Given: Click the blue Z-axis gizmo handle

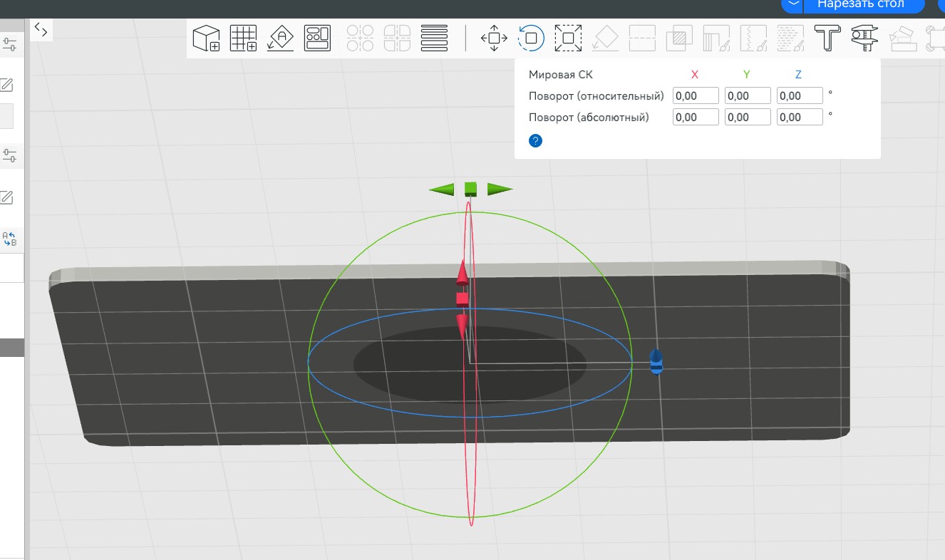Looking at the screenshot, I should [656, 361].
